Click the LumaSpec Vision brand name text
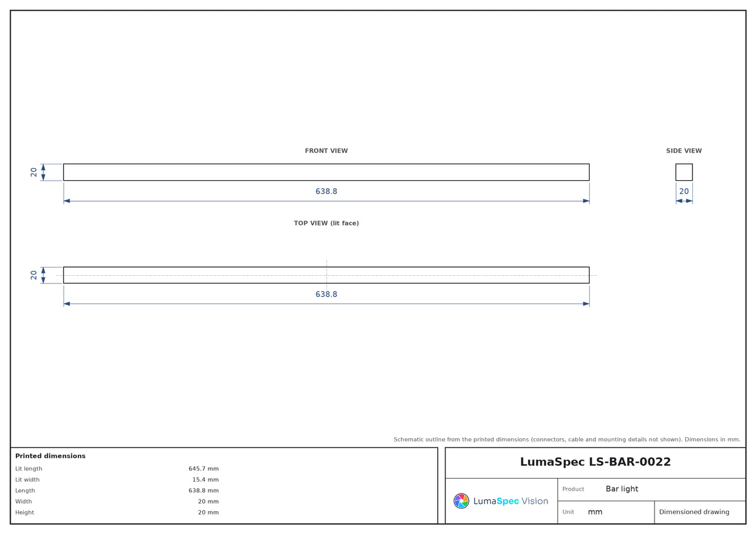756x534 pixels. pos(511,501)
